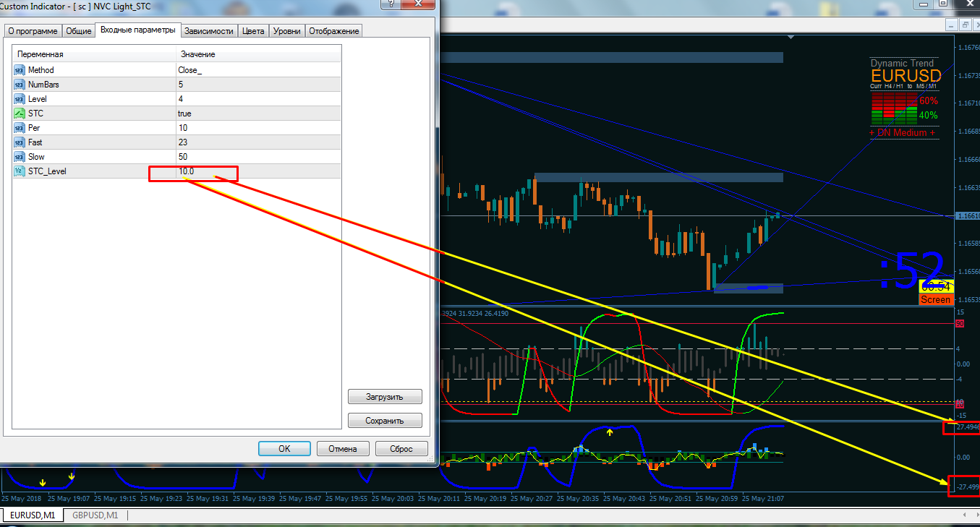Click the STC boolean variable icon
The width and height of the screenshot is (980, 527).
coord(19,113)
